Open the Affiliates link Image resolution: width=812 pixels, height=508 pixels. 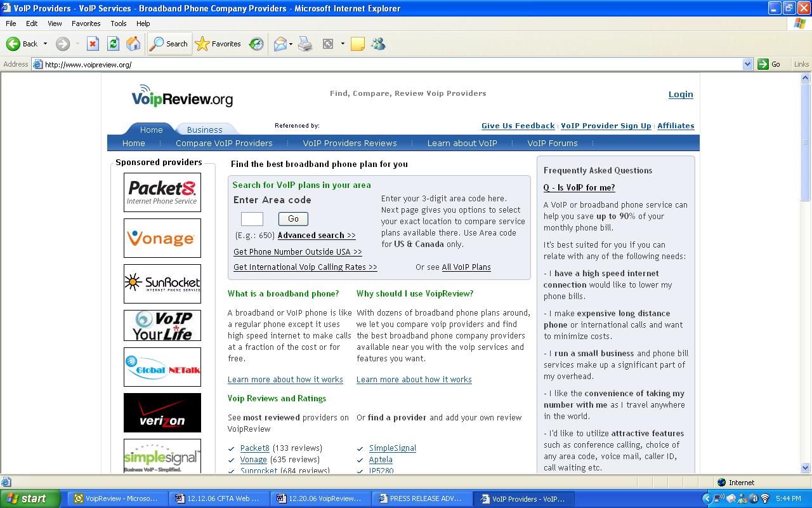point(676,126)
